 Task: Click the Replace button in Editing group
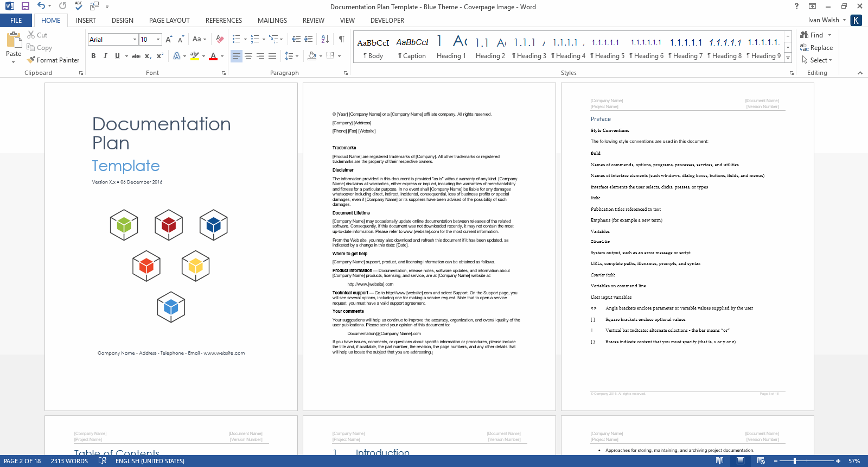tap(816, 48)
